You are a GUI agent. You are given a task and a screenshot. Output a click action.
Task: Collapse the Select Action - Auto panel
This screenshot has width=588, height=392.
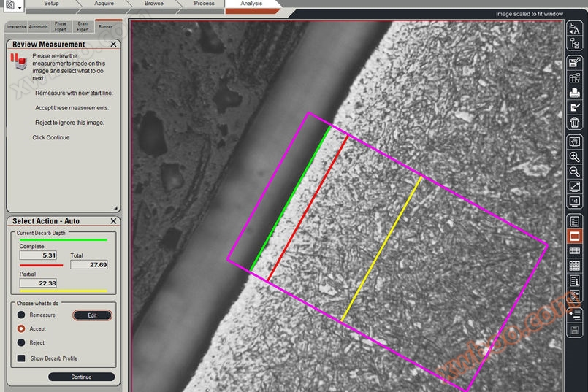(113, 221)
